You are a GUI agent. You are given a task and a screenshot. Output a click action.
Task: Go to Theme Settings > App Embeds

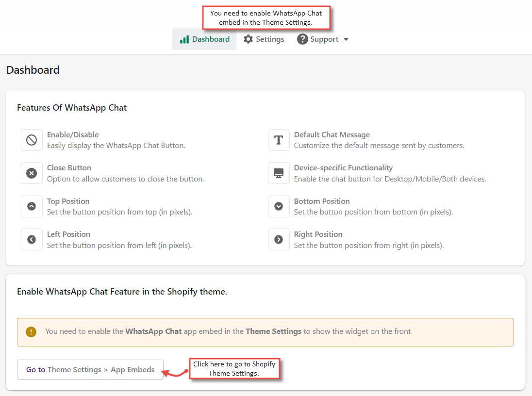tap(90, 369)
